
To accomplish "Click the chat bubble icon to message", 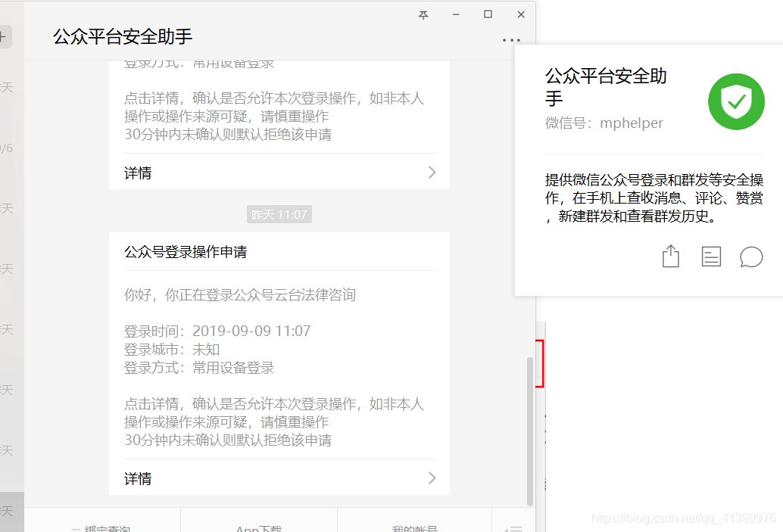I will tap(751, 257).
